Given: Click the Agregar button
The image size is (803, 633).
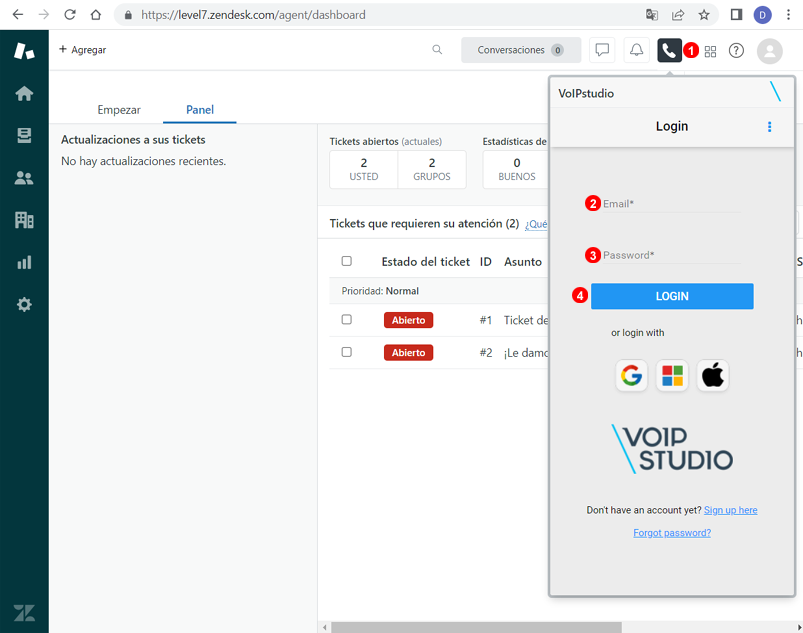Looking at the screenshot, I should pos(83,50).
